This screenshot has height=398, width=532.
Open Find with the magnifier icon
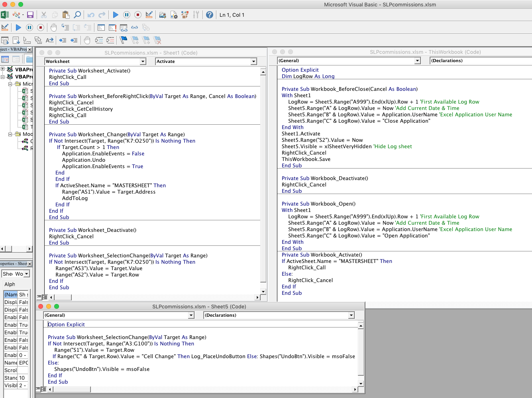coord(77,15)
